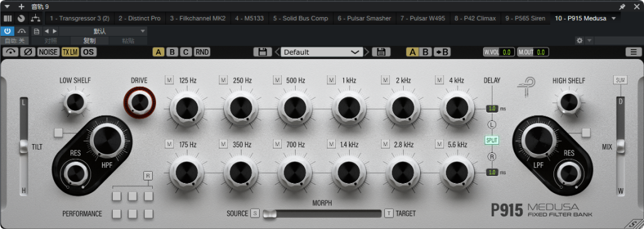Open the preset document icon in the host bar
The image size is (644, 229).
(x=36, y=31)
